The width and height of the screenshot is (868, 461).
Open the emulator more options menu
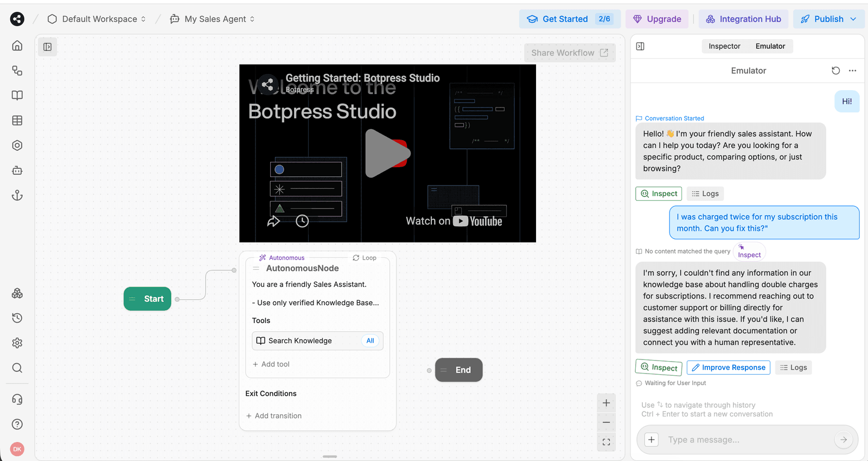[853, 71]
